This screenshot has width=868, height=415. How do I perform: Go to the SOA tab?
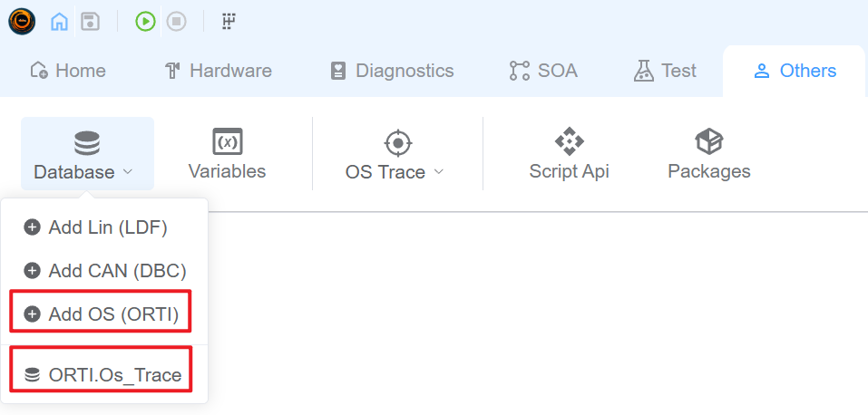tap(543, 71)
